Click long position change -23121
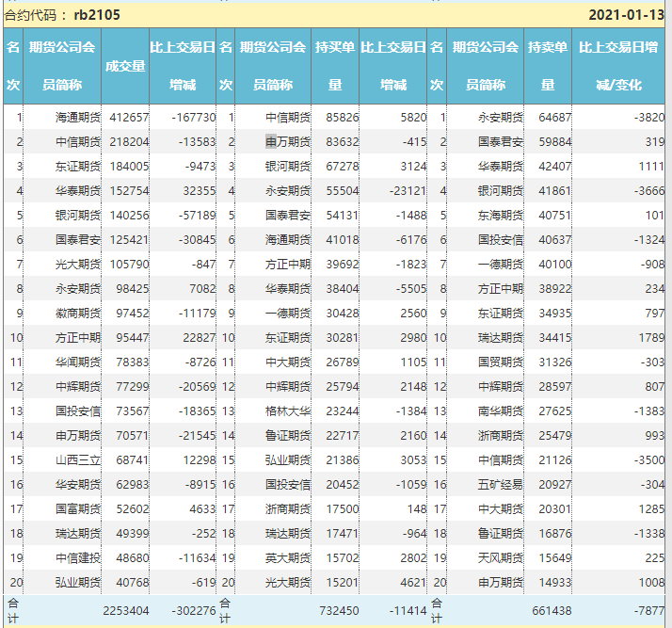 [x=408, y=190]
